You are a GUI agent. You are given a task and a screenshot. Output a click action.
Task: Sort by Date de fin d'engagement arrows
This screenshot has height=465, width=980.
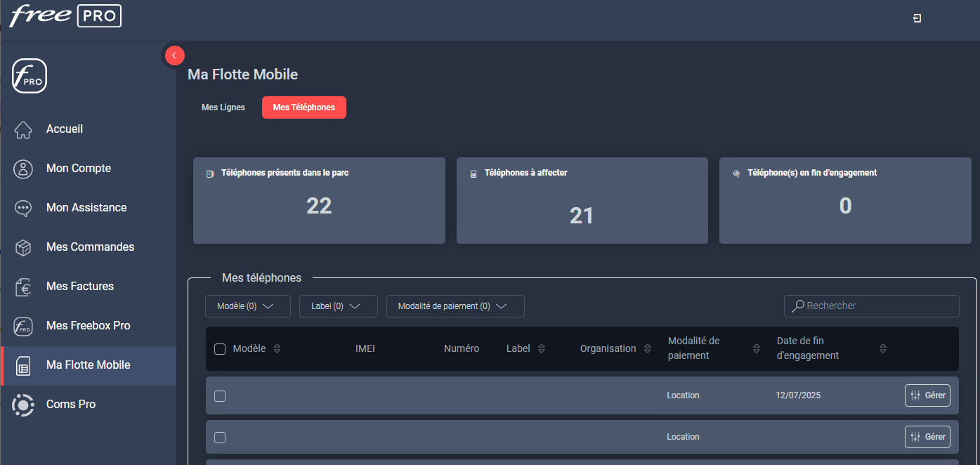click(x=882, y=348)
